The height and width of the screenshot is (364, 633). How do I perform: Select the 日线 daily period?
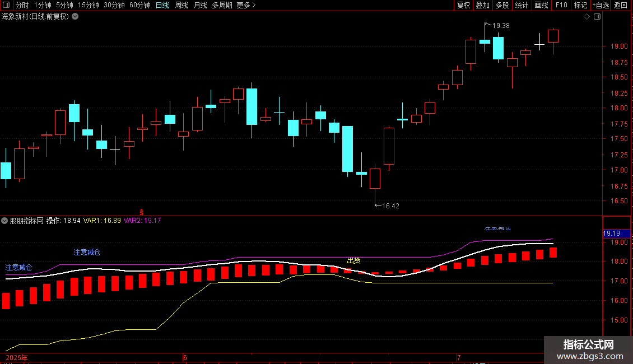162,5
